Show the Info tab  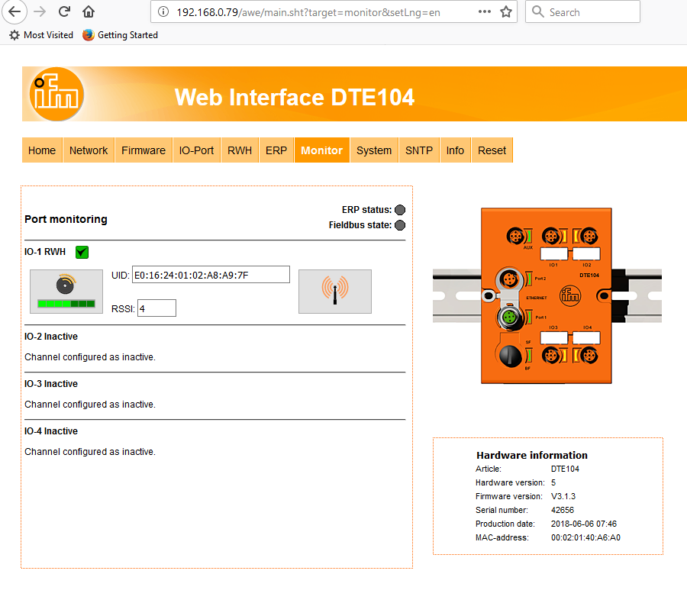455,150
